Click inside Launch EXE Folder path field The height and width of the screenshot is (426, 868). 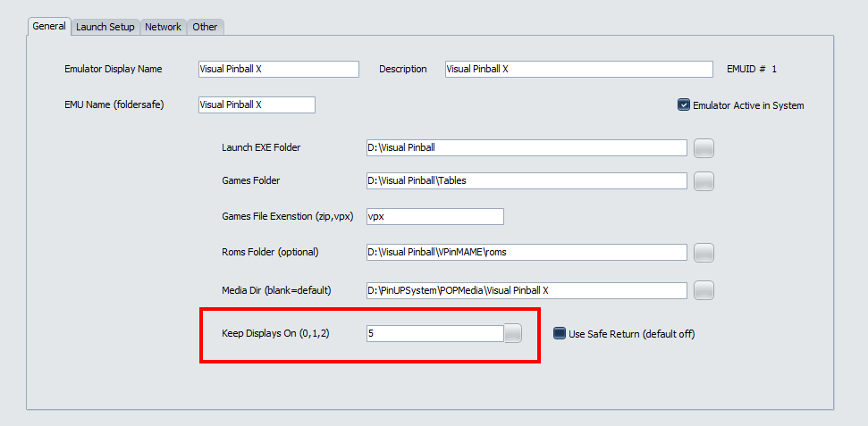(x=526, y=148)
